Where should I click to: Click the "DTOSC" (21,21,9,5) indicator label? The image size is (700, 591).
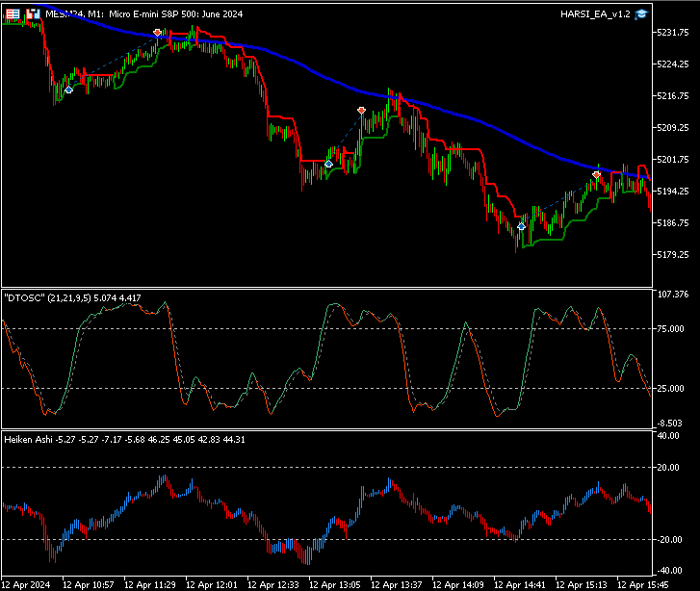coord(73,298)
